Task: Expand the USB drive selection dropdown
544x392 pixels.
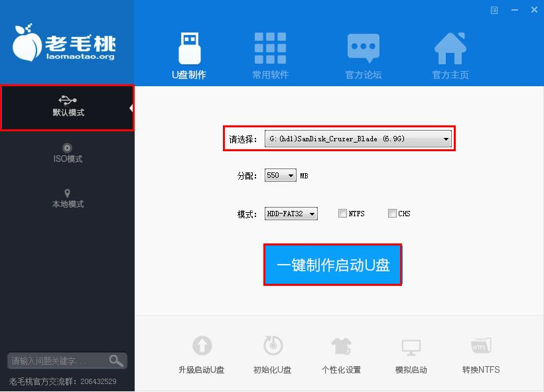Action: pyautogui.click(x=446, y=139)
